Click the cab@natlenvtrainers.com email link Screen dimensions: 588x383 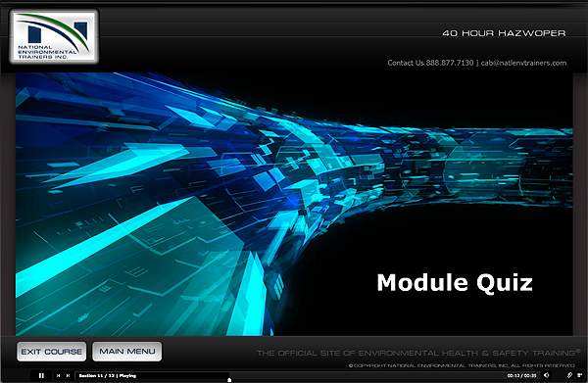coord(523,63)
